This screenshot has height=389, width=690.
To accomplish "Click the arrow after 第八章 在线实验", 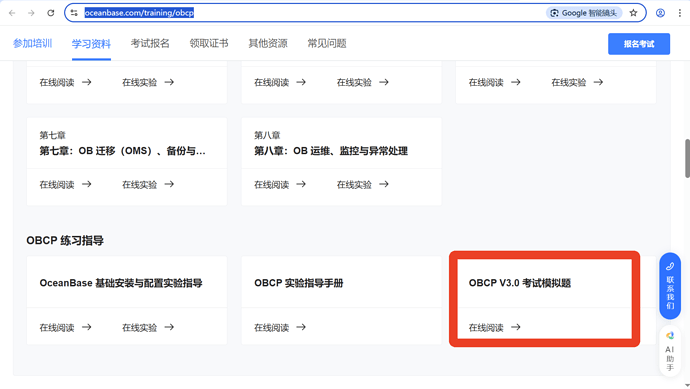I will tap(384, 184).
